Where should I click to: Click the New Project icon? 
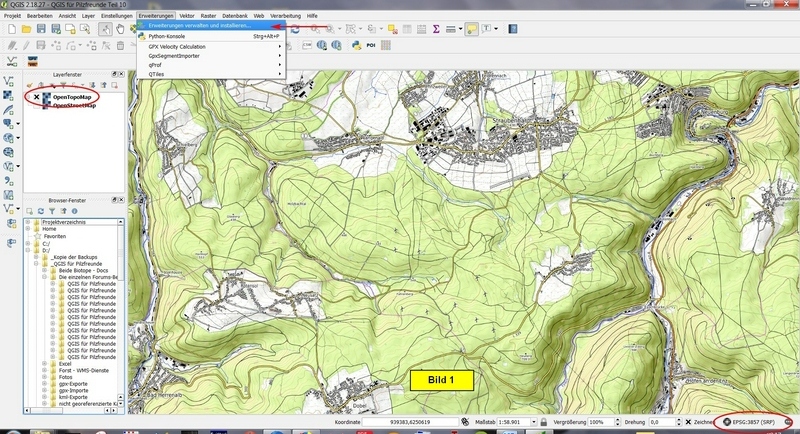(11, 29)
